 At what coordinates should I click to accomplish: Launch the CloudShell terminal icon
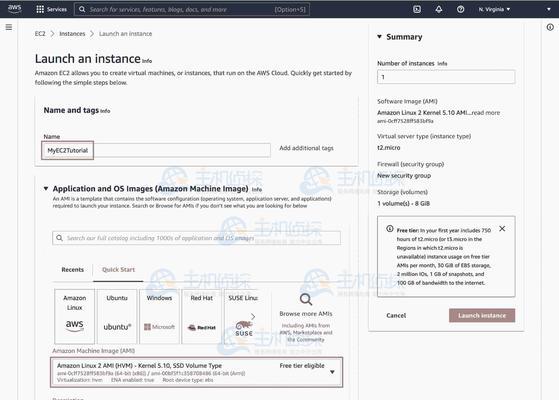[x=417, y=9]
